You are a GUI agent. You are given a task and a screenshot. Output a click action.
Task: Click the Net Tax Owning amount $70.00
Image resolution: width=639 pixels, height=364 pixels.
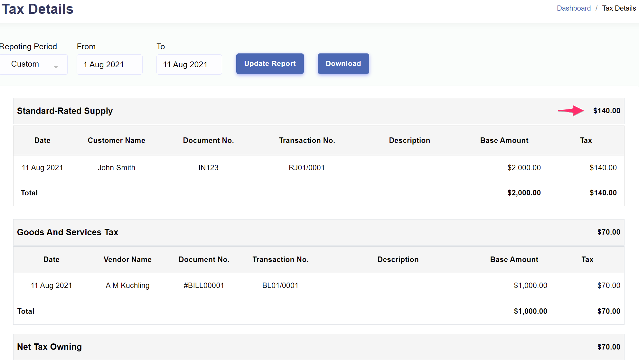[x=609, y=347]
